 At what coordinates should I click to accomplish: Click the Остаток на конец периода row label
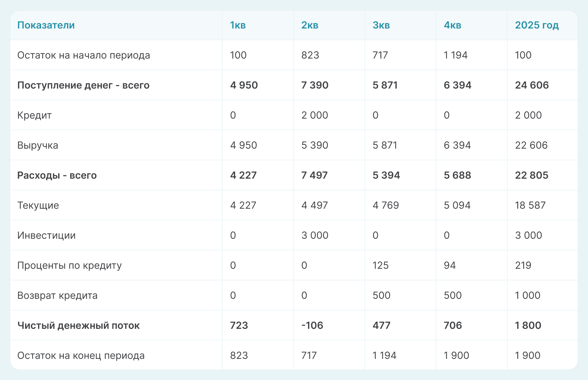[81, 355]
